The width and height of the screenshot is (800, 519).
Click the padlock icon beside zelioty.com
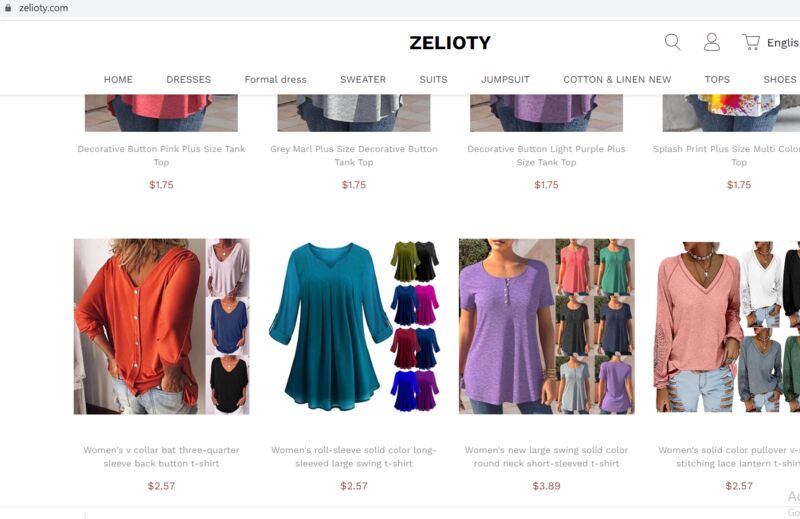(8, 8)
